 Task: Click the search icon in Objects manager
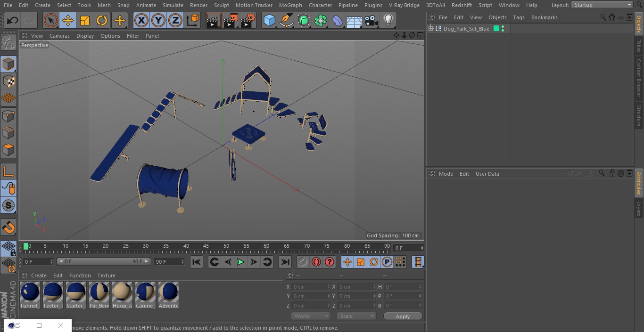tap(603, 17)
